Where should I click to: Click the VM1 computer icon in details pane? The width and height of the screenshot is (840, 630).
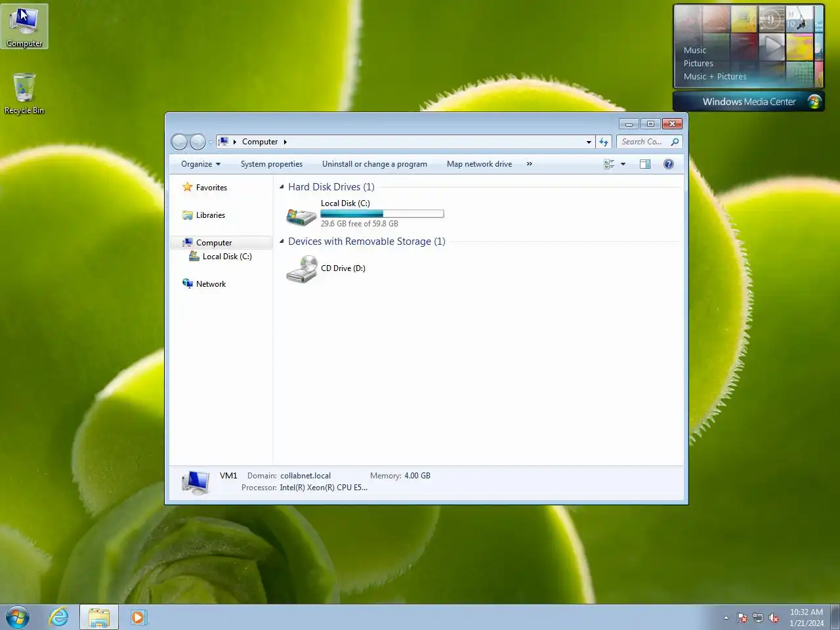pyautogui.click(x=196, y=482)
